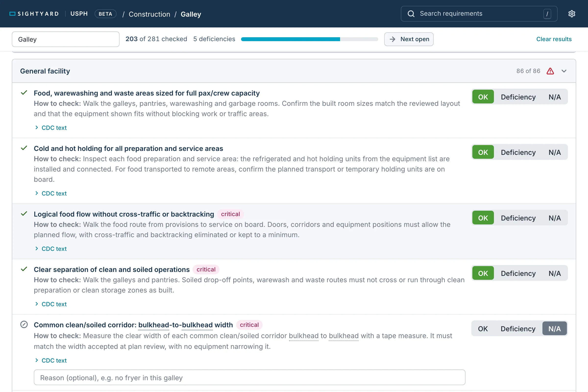Open the Construction breadcrumb
588x392 pixels.
(x=149, y=14)
